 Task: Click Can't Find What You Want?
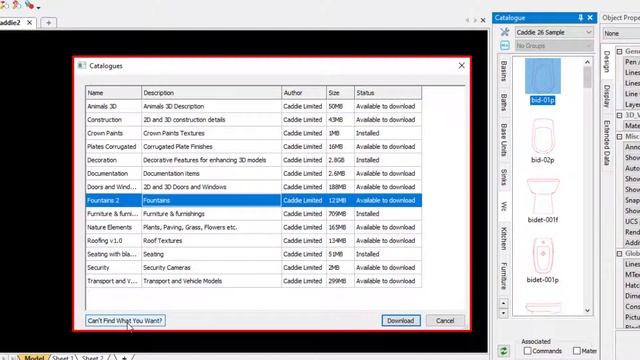click(125, 320)
